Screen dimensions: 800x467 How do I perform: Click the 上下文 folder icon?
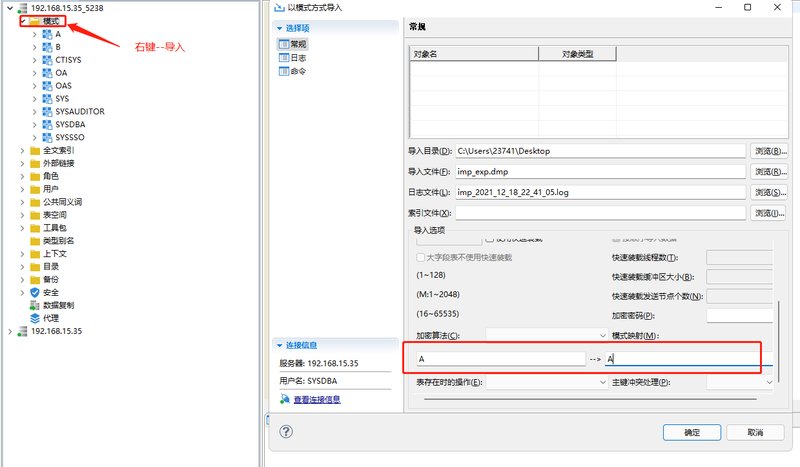[35, 254]
